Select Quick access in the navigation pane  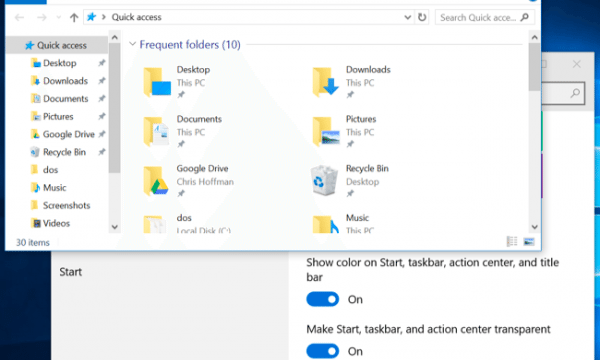56,45
